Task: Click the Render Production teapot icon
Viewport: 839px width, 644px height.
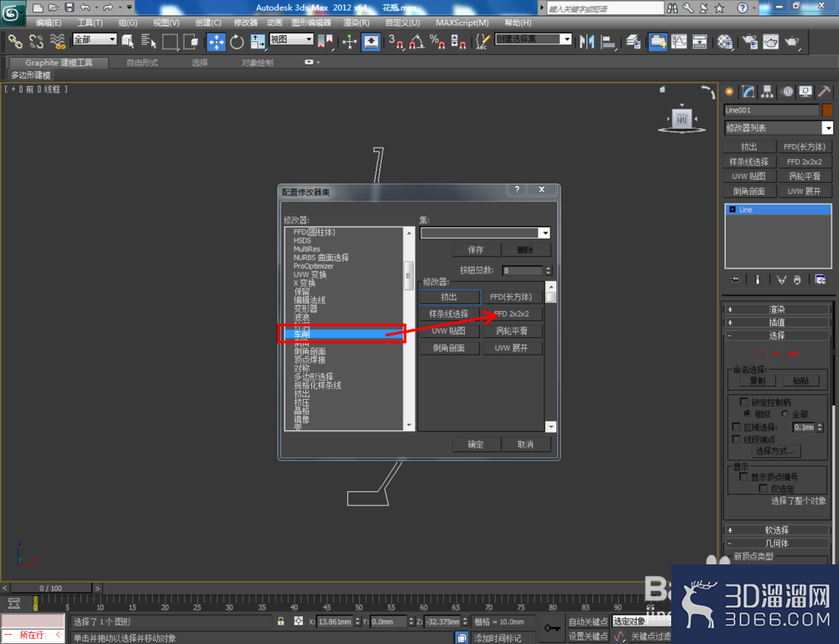Action: [792, 41]
